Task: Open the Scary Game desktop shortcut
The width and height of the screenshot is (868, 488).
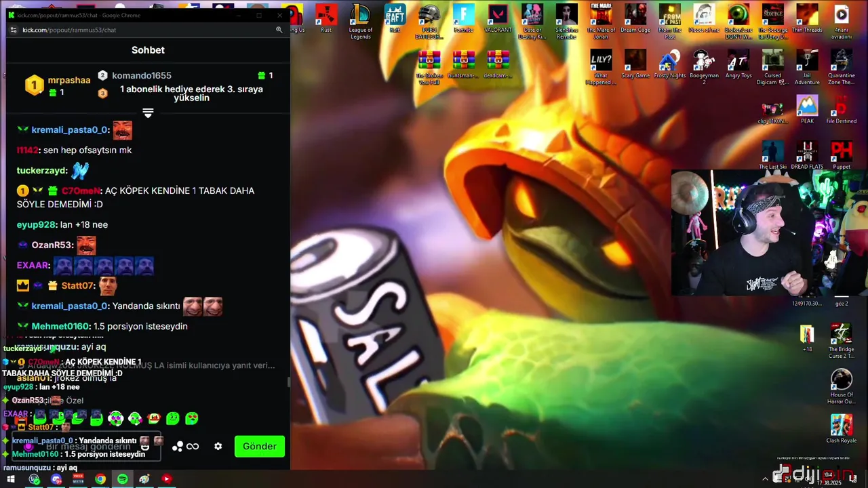Action: [635, 65]
